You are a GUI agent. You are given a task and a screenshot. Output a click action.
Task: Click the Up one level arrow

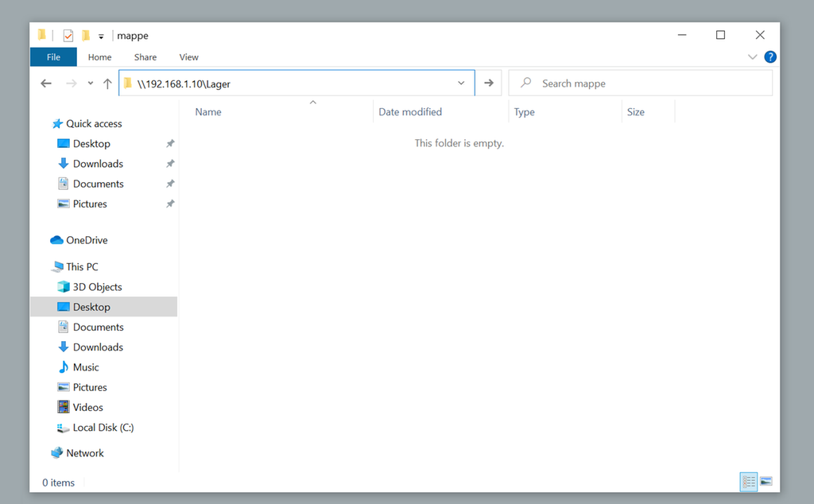tap(107, 83)
